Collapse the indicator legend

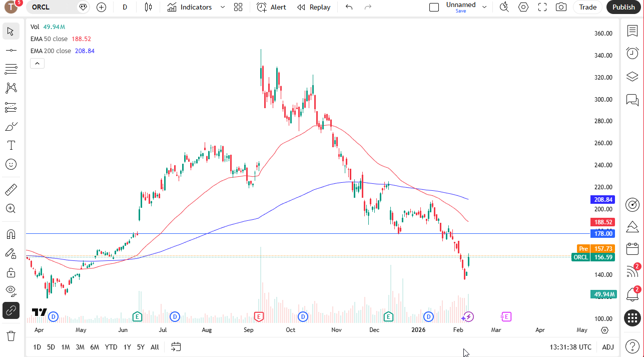38,63
